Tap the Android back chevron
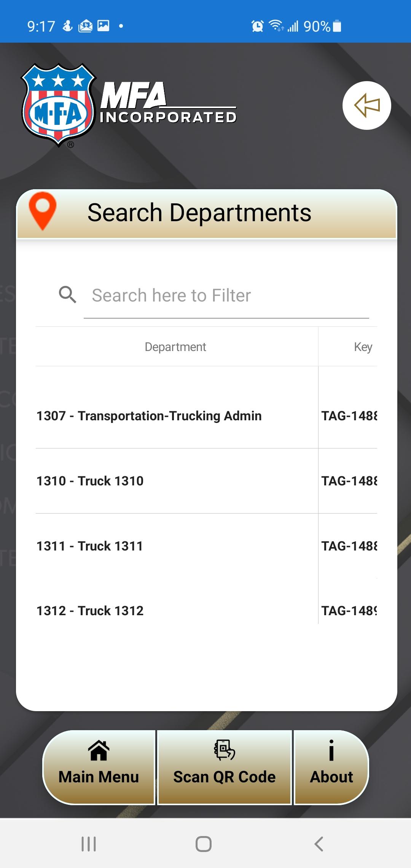 click(319, 844)
